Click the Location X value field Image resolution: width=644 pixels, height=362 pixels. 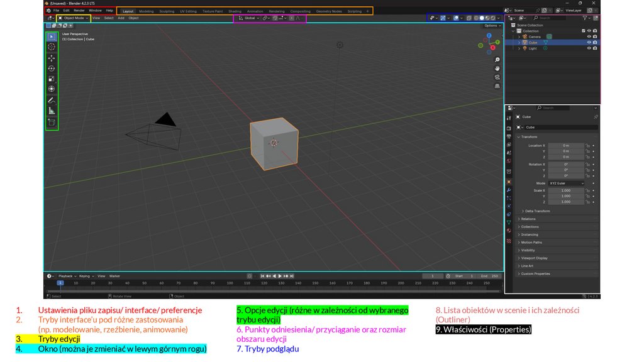[565, 145]
